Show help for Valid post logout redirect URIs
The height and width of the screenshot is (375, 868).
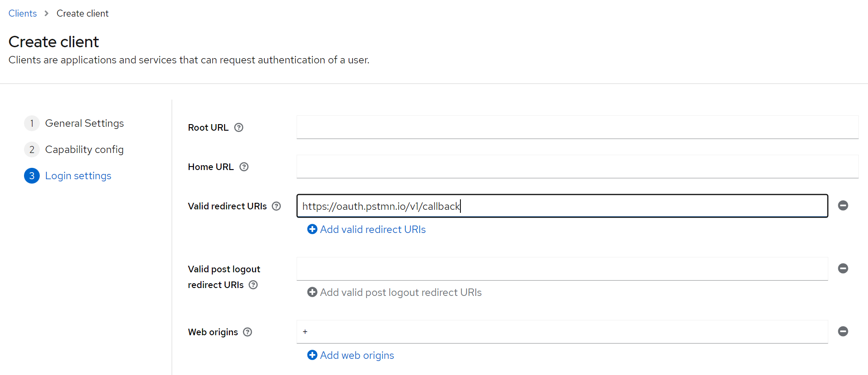click(253, 285)
